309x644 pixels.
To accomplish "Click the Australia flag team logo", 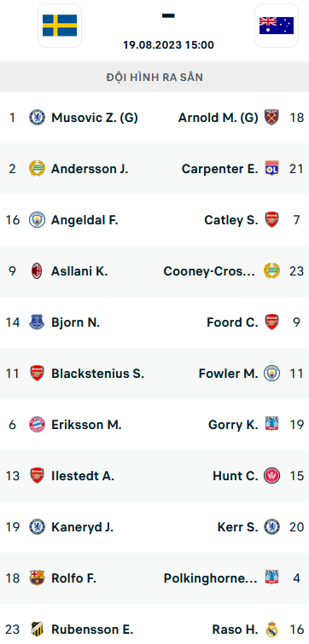I will pos(276,26).
